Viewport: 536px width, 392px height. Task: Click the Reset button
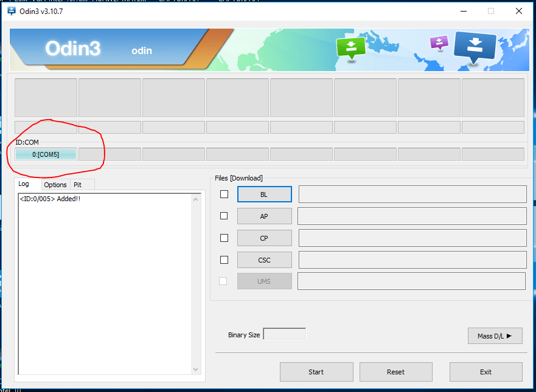point(396,372)
